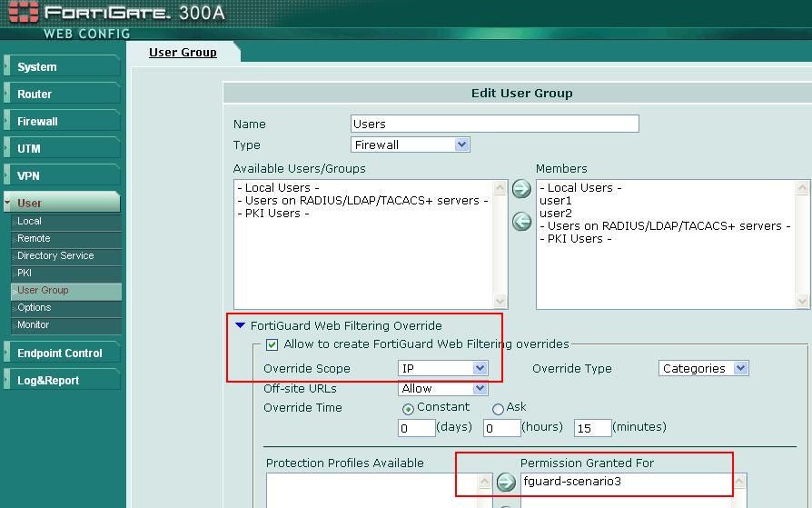The height and width of the screenshot is (508, 812).
Task: Collapse FortiGuard Web Filtering Override triangle
Action: point(240,325)
